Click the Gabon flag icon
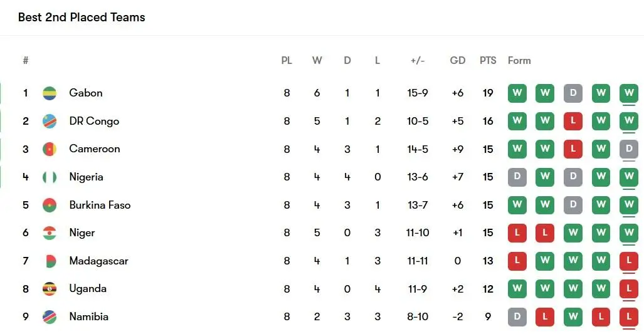The width and height of the screenshot is (644, 334). [x=50, y=93]
